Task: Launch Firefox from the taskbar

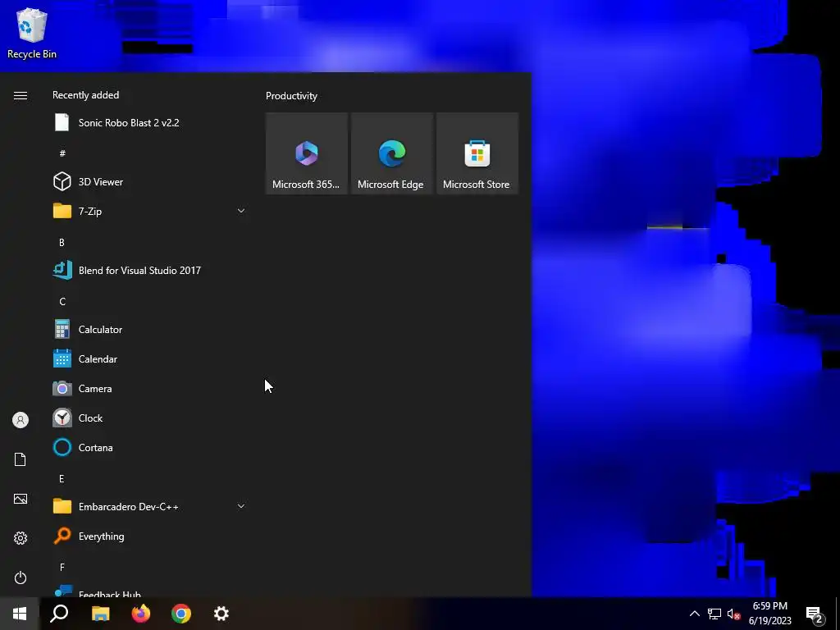Action: pos(141,614)
